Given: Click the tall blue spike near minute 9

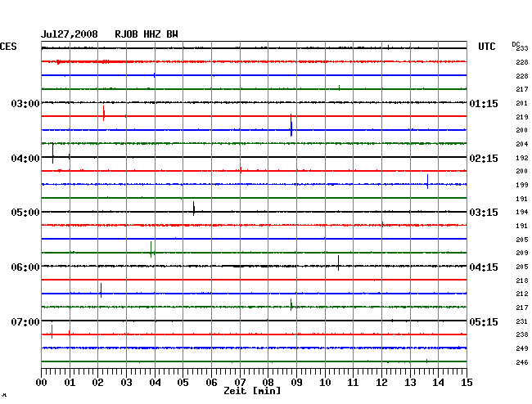Looking at the screenshot, I should [x=291, y=125].
